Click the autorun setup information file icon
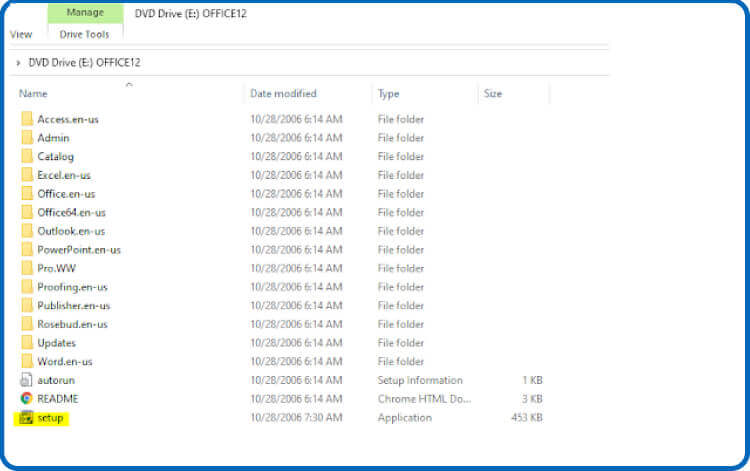 26,380
